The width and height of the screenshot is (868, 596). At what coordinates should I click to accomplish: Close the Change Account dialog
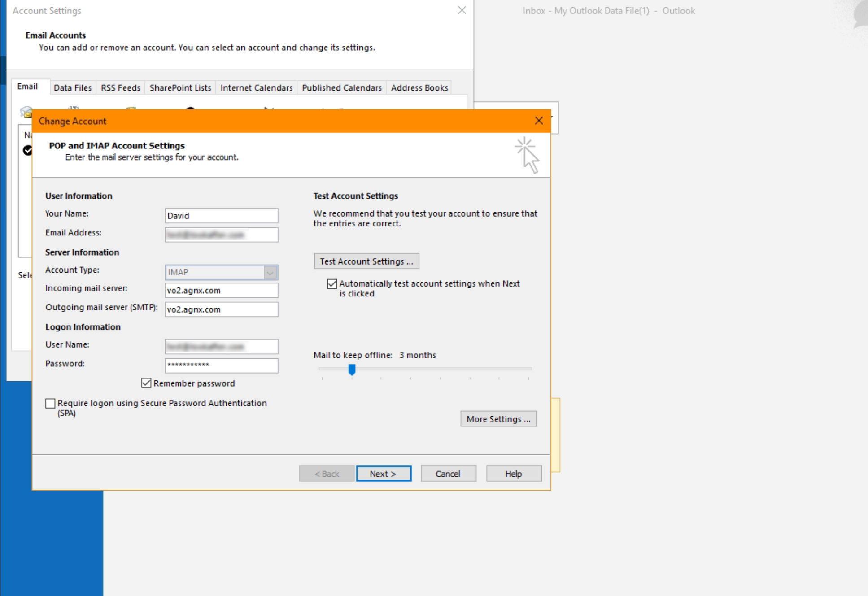(x=539, y=121)
